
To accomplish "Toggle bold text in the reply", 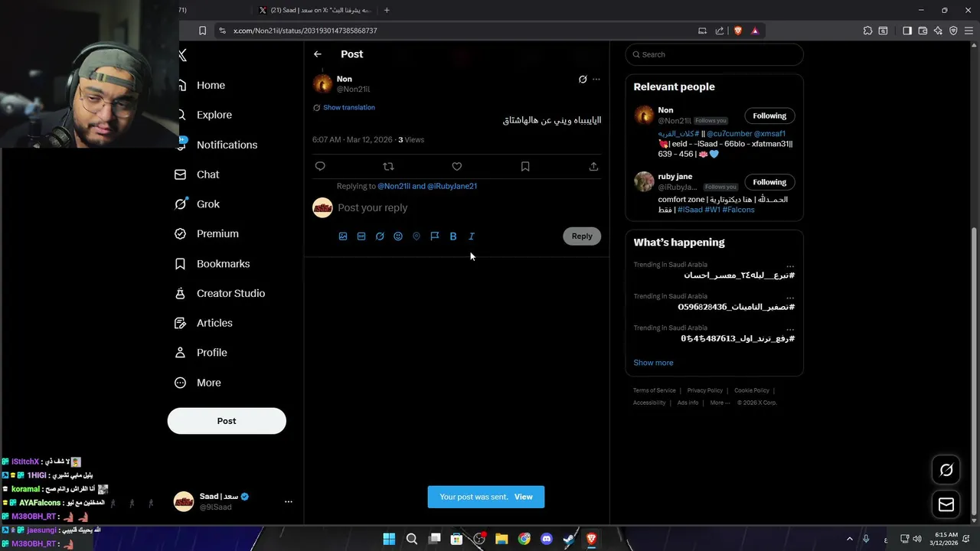I will point(453,236).
